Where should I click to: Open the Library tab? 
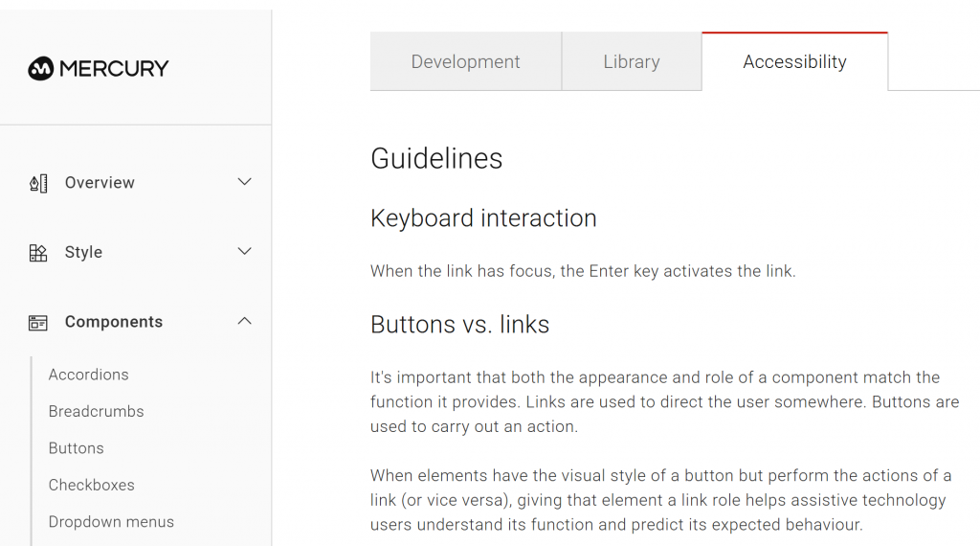(x=632, y=62)
